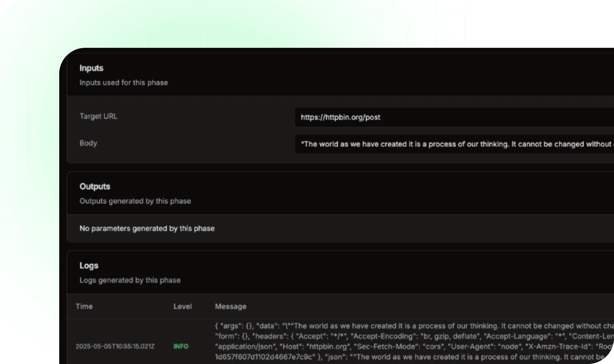Click "Outputs generated by this phase" subtitle

coord(135,201)
